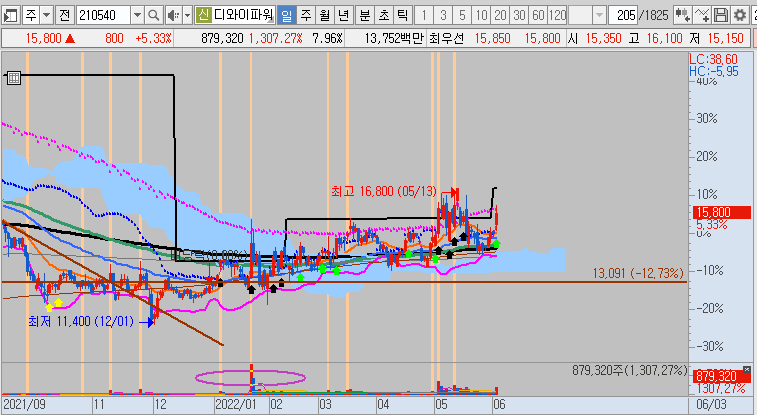757x415 pixels.
Task: Switch to the yearly chart tab 년
Action: 343,15
